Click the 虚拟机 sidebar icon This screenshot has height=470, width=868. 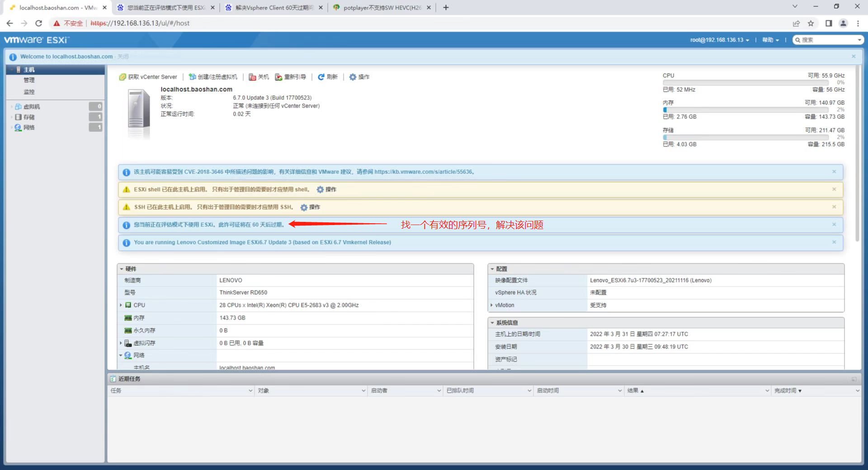click(x=18, y=106)
